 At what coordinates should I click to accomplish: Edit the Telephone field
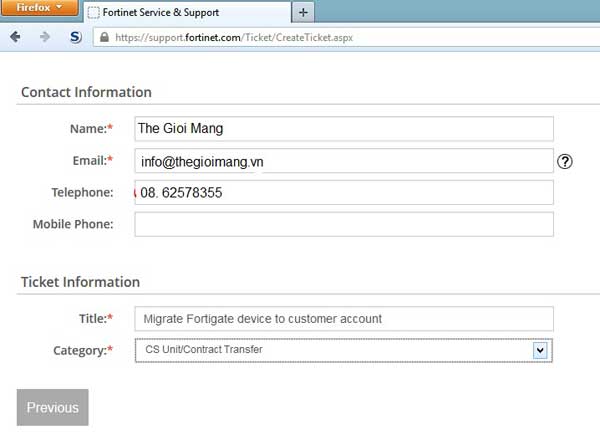coord(344,192)
